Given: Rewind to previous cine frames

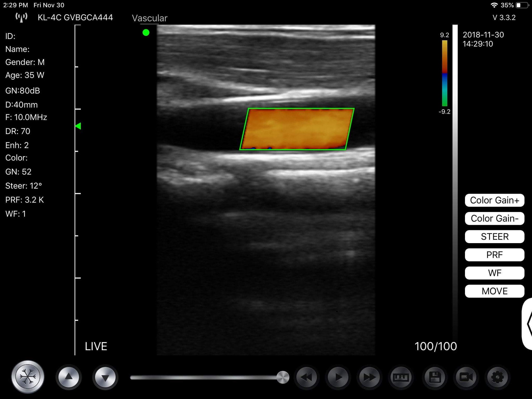Looking at the screenshot, I should tap(306, 376).
